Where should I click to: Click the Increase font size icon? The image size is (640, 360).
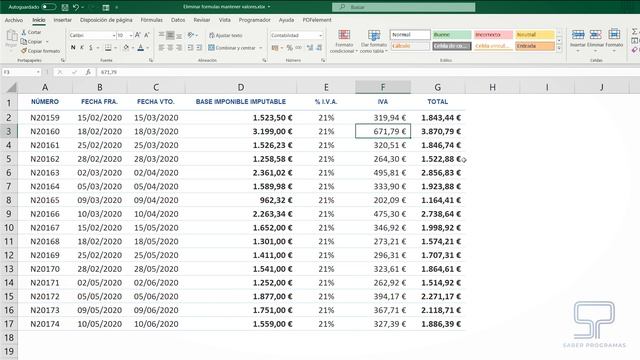pos(138,36)
